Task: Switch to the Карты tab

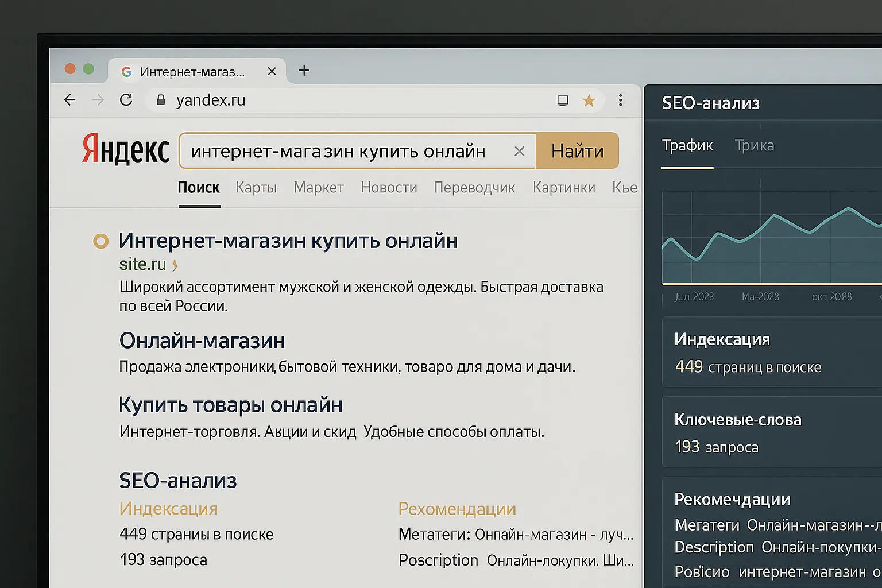Action: (256, 188)
